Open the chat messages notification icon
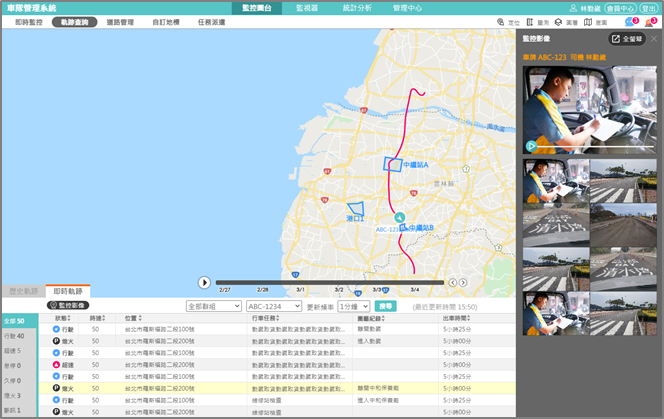664x419 pixels. click(x=629, y=21)
